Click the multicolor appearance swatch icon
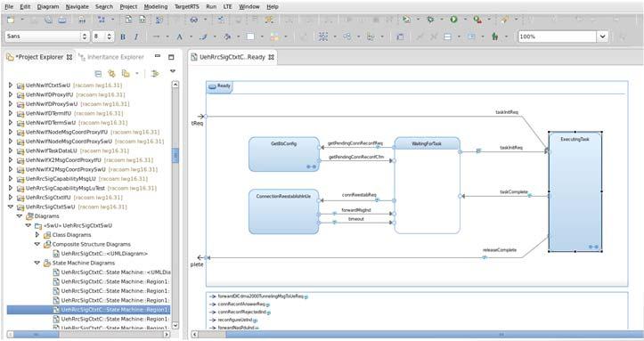This screenshot has width=644, height=341. [x=274, y=37]
